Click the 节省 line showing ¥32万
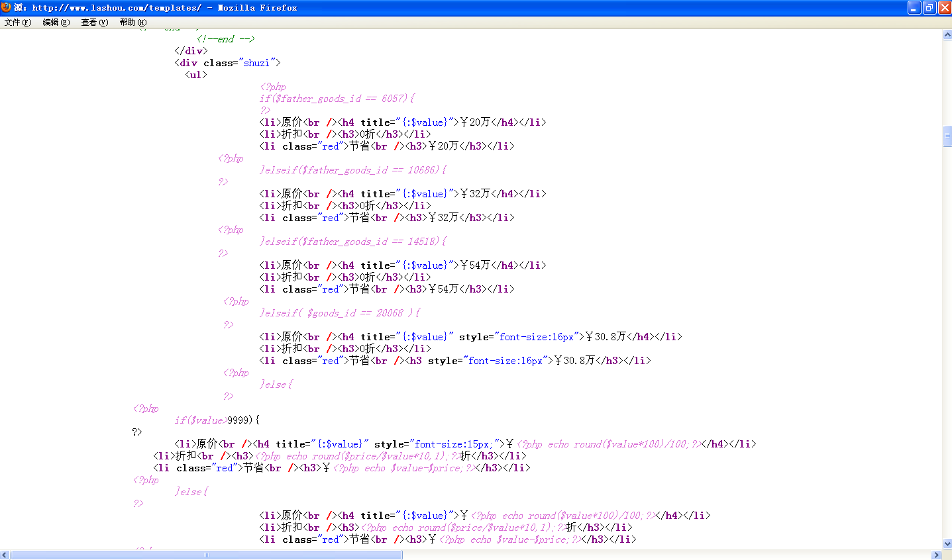This screenshot has height=560, width=952. point(387,218)
